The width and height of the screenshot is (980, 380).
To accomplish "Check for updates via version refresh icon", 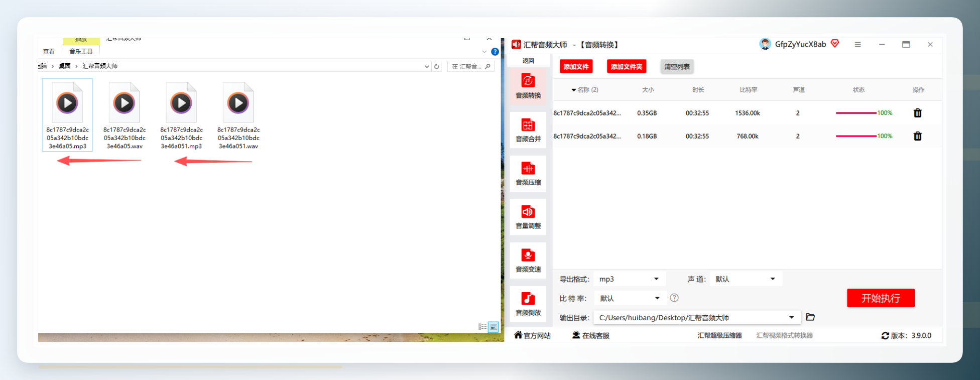I will 885,336.
